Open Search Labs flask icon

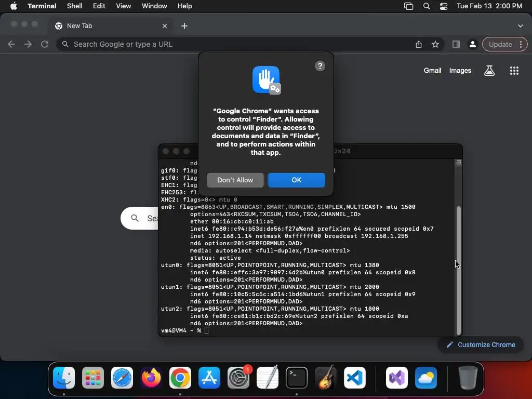click(x=489, y=71)
